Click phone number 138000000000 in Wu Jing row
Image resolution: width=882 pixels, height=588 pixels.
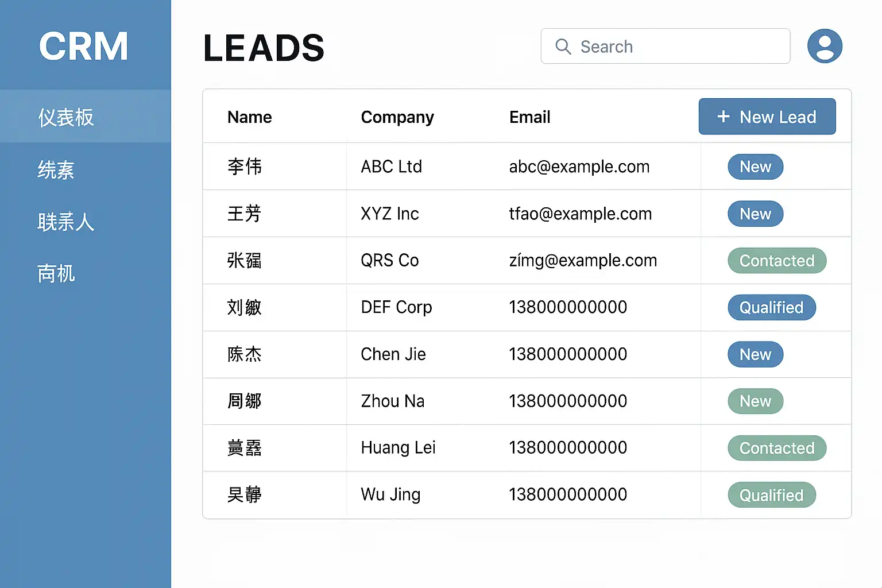click(x=568, y=494)
